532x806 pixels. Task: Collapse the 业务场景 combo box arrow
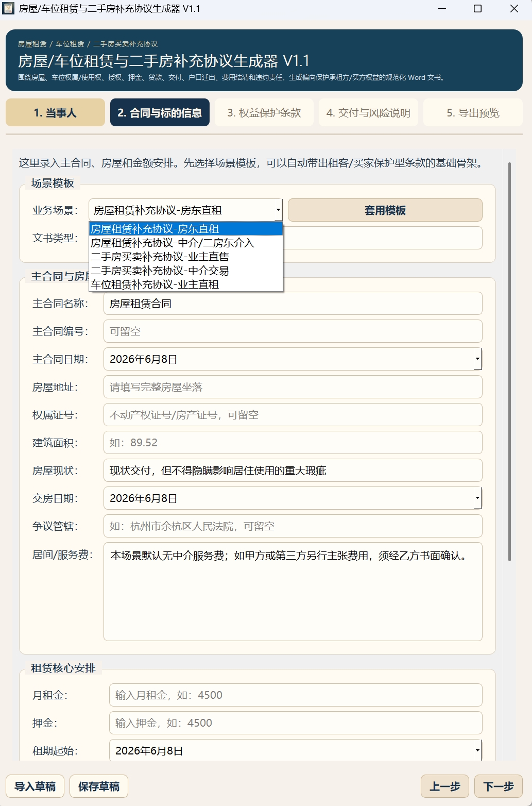coord(278,210)
